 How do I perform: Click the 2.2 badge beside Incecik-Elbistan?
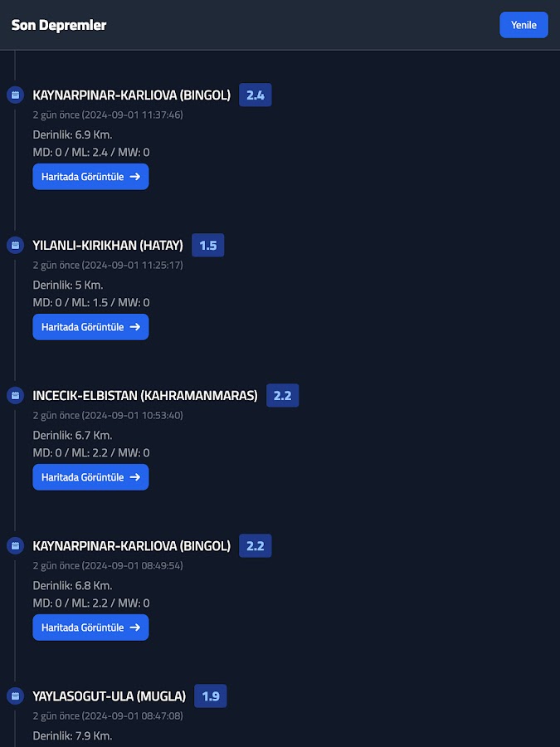(x=282, y=395)
